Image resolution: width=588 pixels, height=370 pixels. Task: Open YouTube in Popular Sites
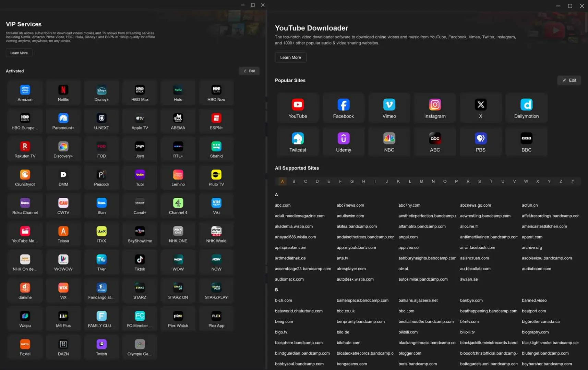click(298, 108)
